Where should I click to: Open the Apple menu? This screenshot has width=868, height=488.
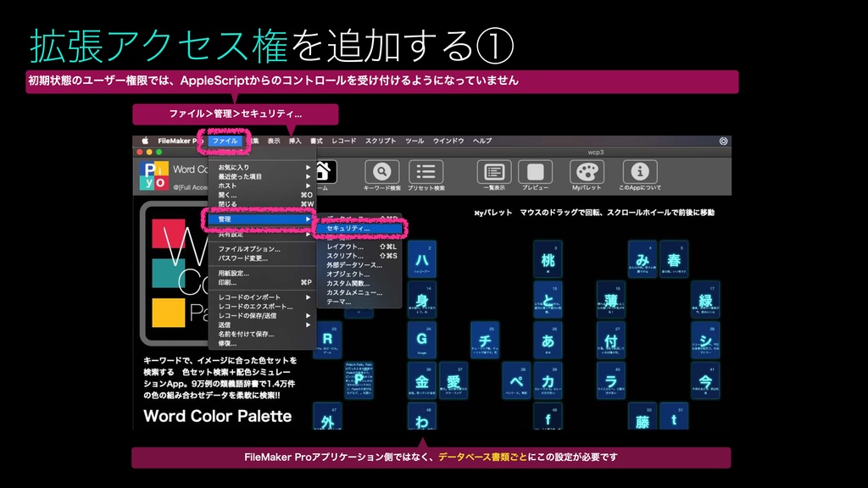(144, 141)
